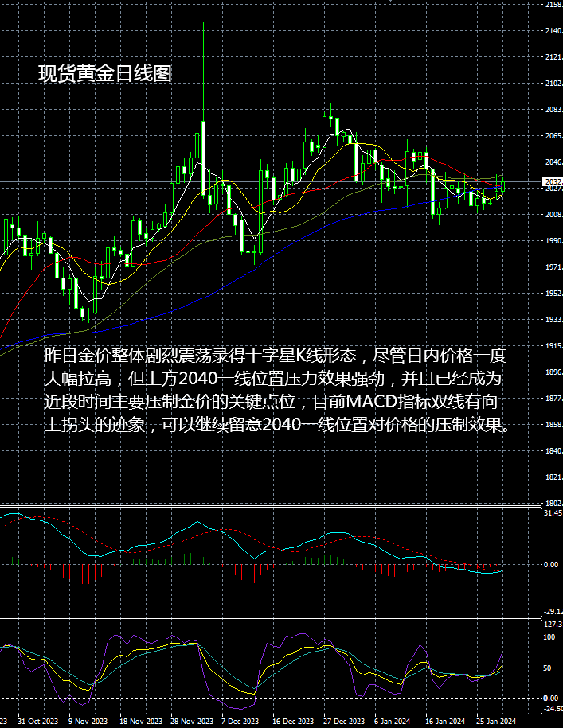
Task: Click the 现货黄金日线图 chart title
Action: click(x=105, y=74)
